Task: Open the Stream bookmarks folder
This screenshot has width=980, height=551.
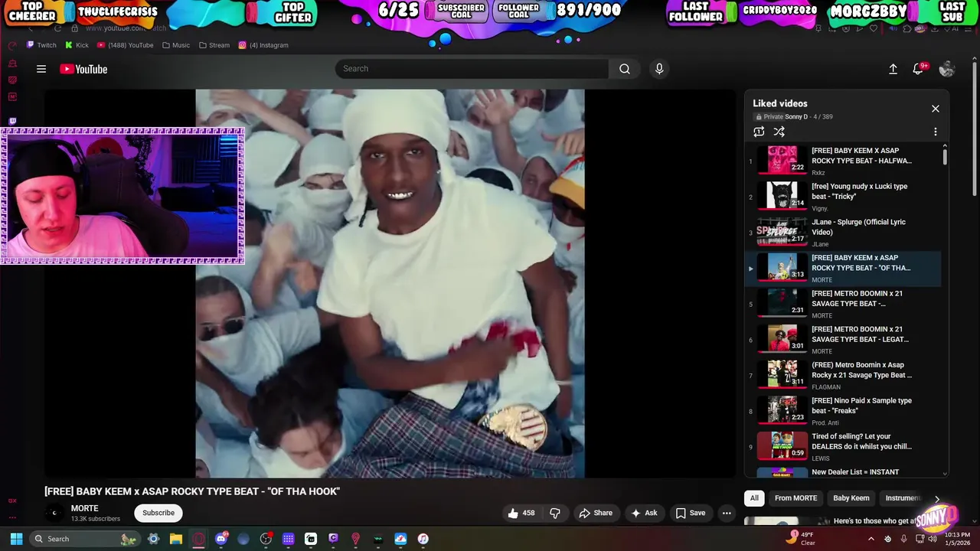Action: [x=214, y=45]
